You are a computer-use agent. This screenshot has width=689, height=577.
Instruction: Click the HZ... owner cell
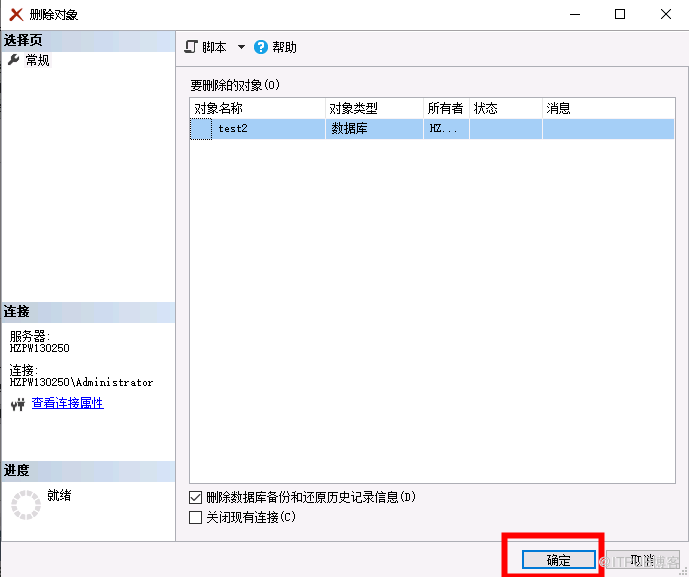pos(446,129)
